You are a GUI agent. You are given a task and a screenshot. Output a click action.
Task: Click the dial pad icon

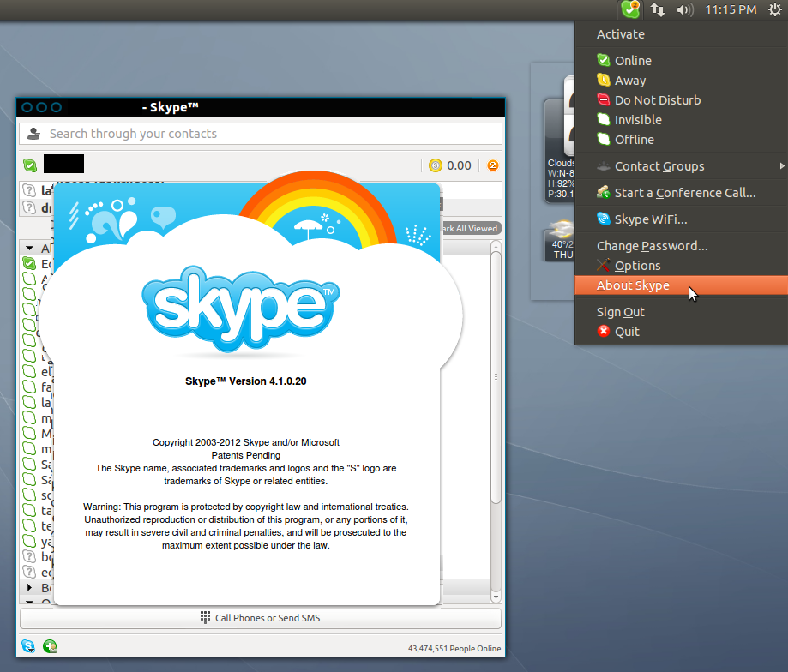pos(205,617)
